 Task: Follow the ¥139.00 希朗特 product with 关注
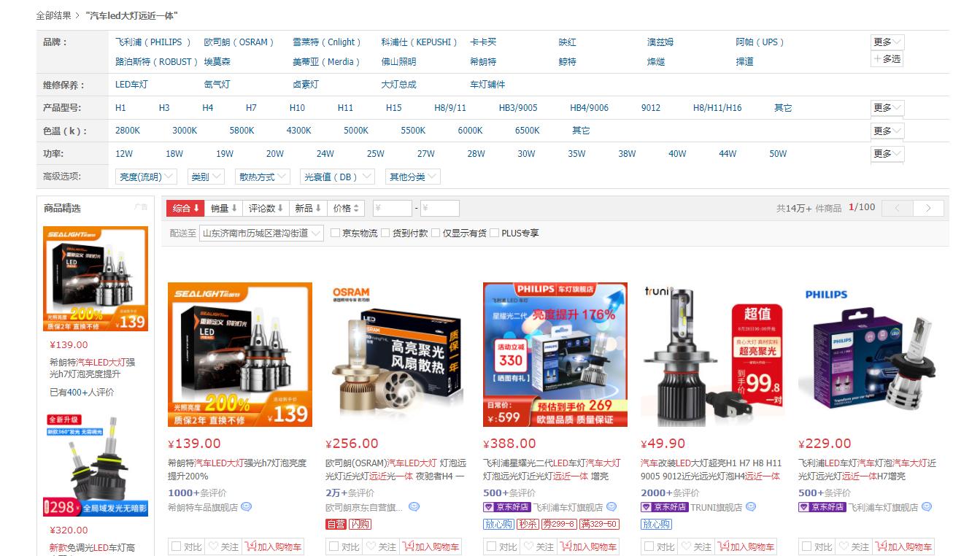[223, 547]
